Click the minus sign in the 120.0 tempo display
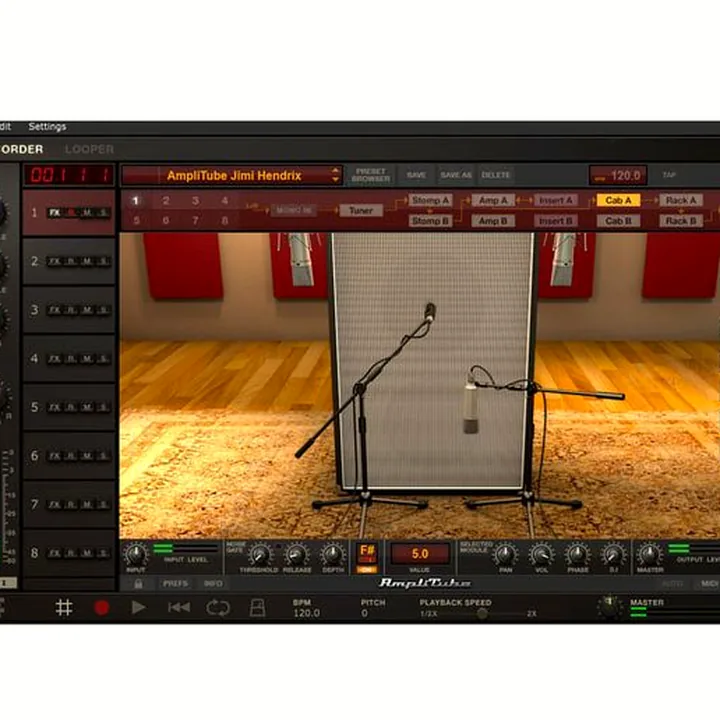This screenshot has height=720, width=720. [600, 177]
